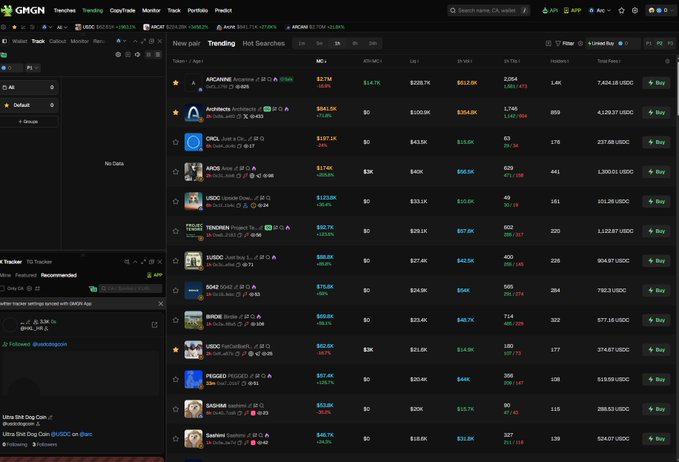The width and height of the screenshot is (679, 462).
Task: Open the CopyTrade nav item
Action: [x=123, y=10]
